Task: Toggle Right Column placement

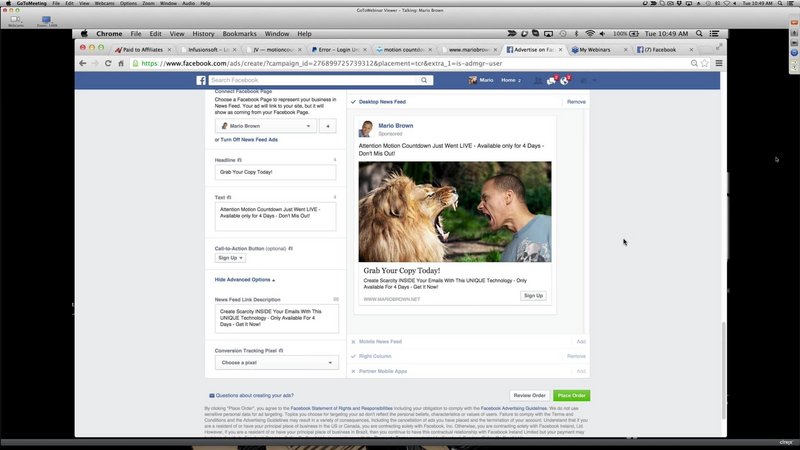Action: coord(353,356)
